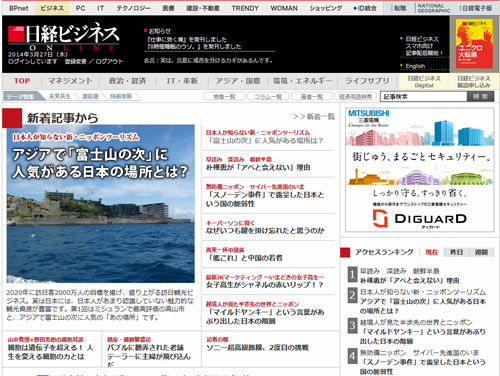Select the 政治・経済 navigation tab
The width and height of the screenshot is (500, 376).
pyautogui.click(x=127, y=81)
